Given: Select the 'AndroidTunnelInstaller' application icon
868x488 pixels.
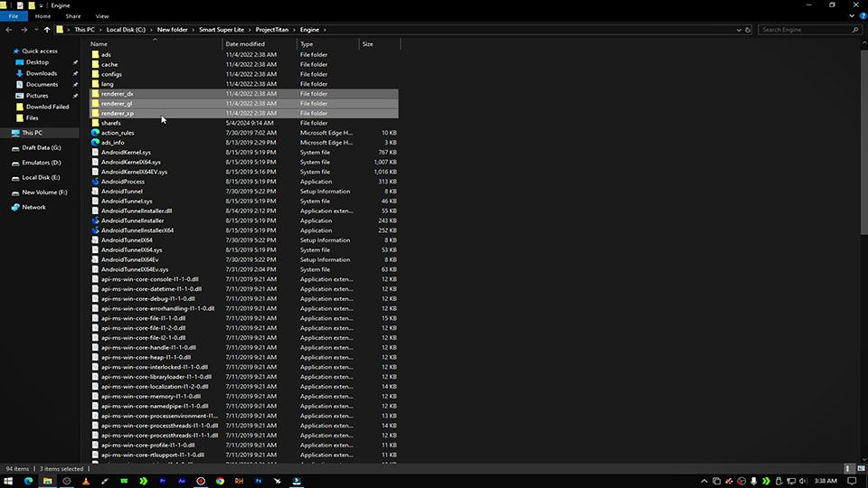Looking at the screenshot, I should click(95, 221).
